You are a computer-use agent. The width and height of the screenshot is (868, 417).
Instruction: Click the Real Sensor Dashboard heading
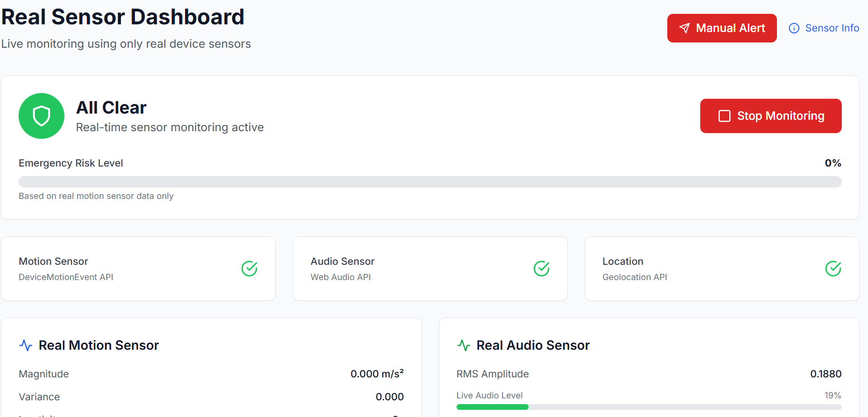point(123,17)
